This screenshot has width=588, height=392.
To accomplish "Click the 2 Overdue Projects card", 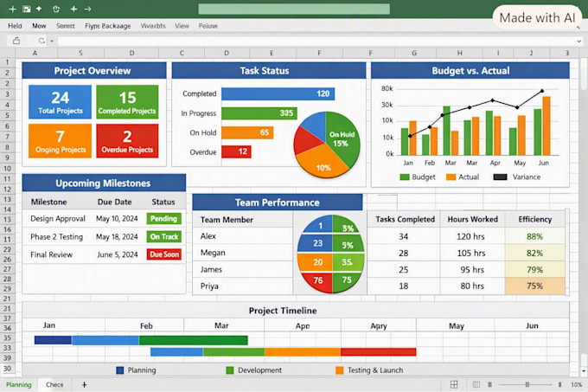I will [127, 141].
